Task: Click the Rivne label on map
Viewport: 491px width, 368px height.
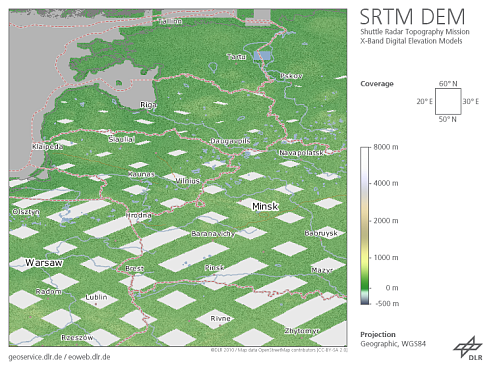Action: [x=220, y=319]
